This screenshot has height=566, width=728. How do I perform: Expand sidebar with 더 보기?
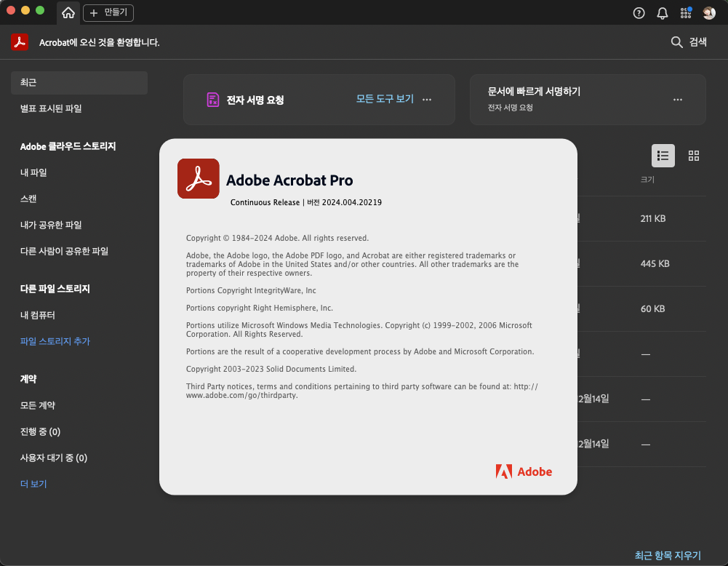coord(33,484)
